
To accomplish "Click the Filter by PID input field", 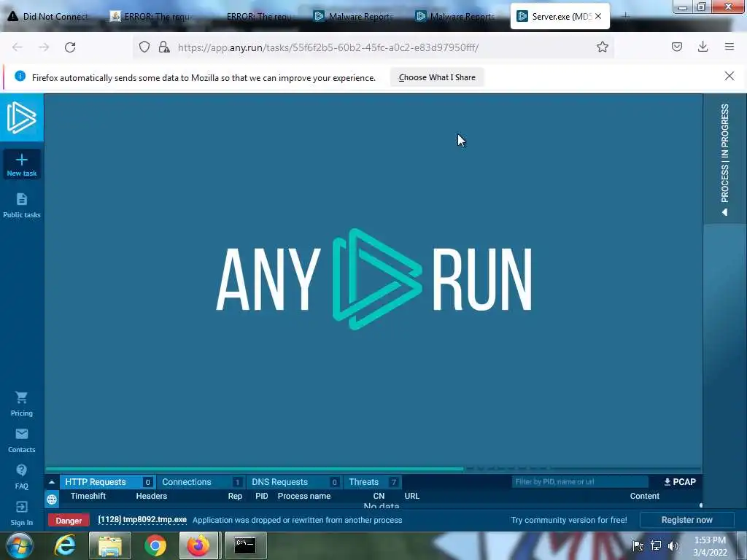I will point(580,481).
